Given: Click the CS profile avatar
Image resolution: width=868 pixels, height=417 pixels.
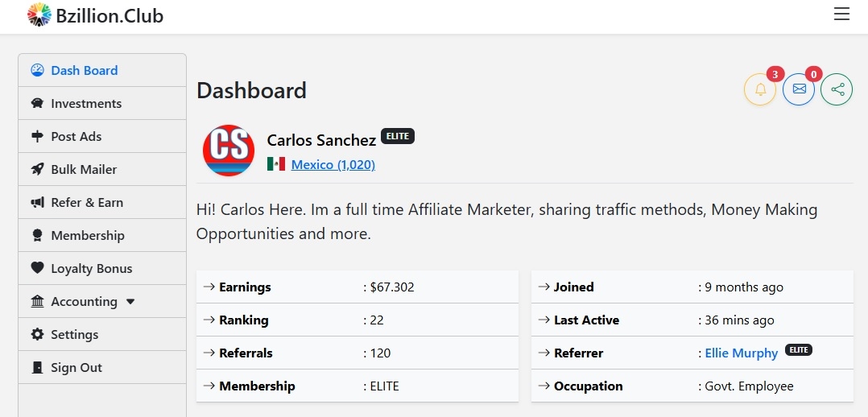Looking at the screenshot, I should (x=229, y=150).
